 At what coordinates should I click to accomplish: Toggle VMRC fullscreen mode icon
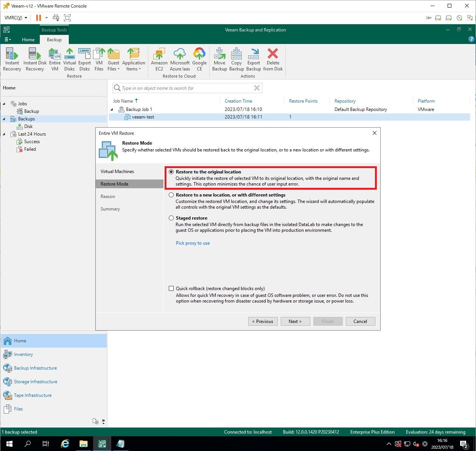[67, 18]
